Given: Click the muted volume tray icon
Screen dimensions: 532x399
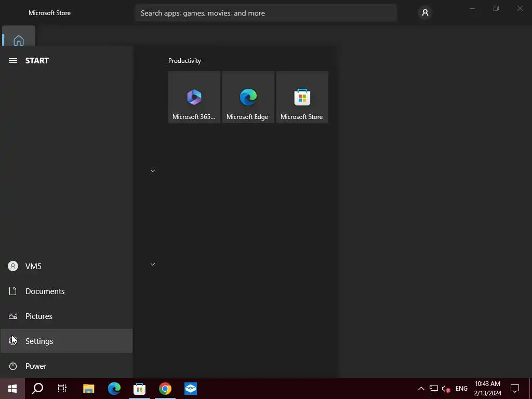Looking at the screenshot, I should coord(446,389).
